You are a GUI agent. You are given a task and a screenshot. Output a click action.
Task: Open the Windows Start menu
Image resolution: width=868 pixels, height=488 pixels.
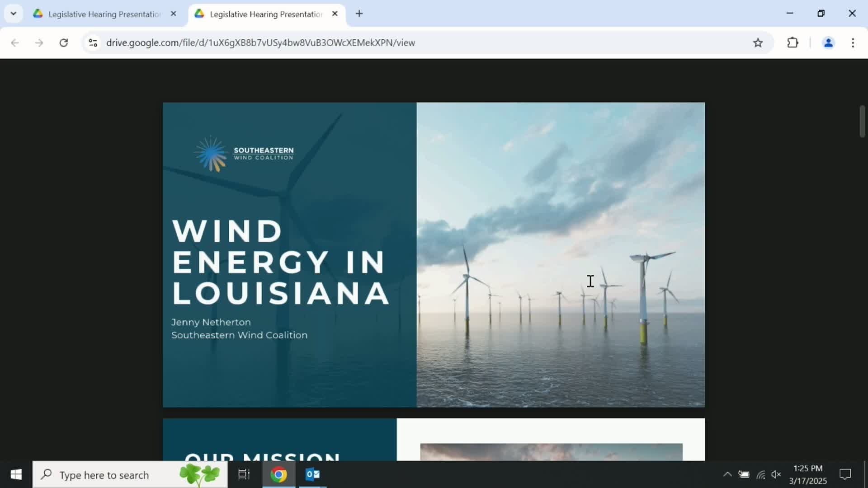(x=16, y=474)
